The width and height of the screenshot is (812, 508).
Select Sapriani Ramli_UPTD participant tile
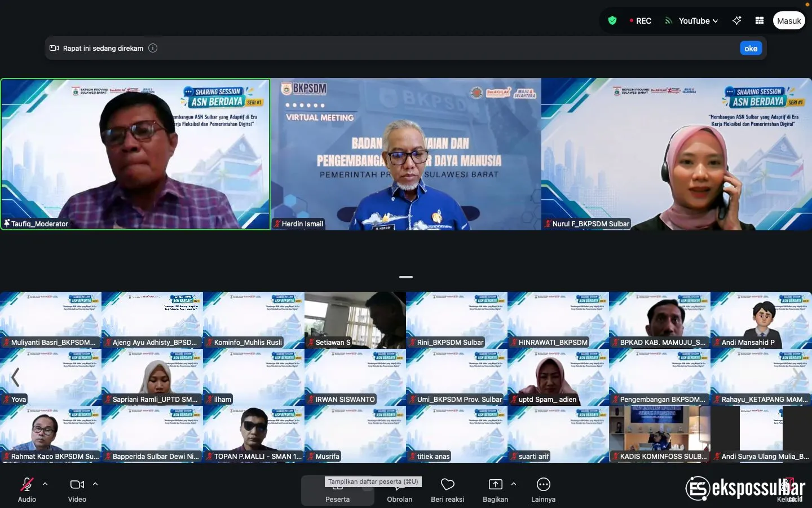[x=152, y=377]
